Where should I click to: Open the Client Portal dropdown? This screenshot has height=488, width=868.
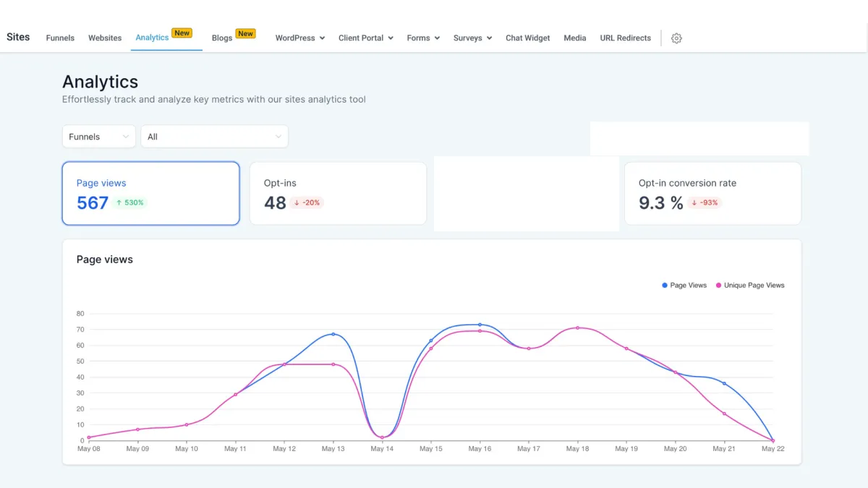(365, 38)
